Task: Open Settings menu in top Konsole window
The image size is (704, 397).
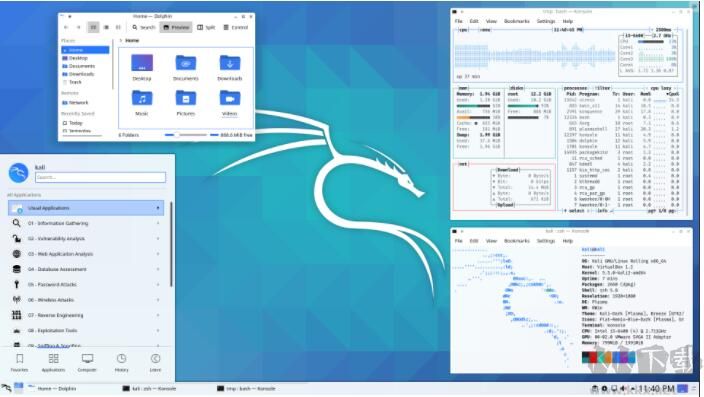Action: coord(546,21)
